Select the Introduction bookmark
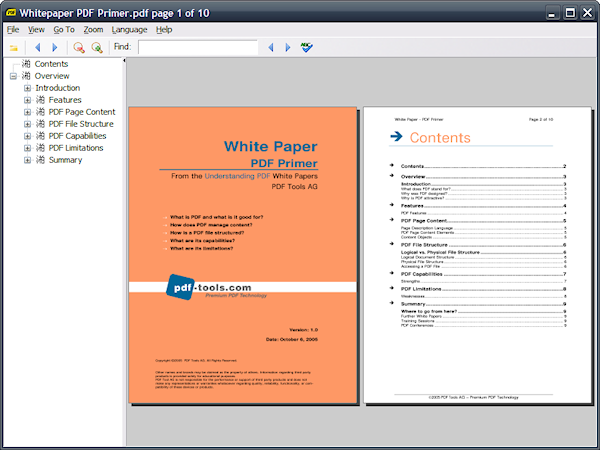600x450 pixels. [58, 88]
